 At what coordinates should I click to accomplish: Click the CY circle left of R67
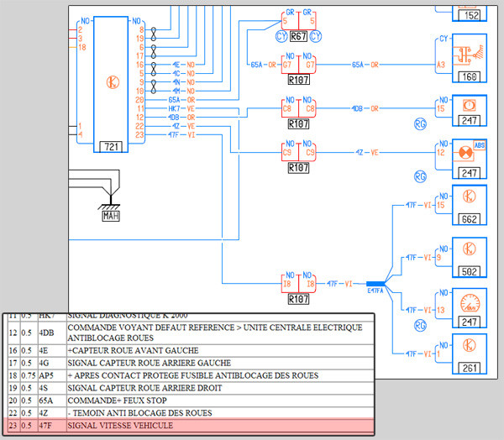point(281,36)
